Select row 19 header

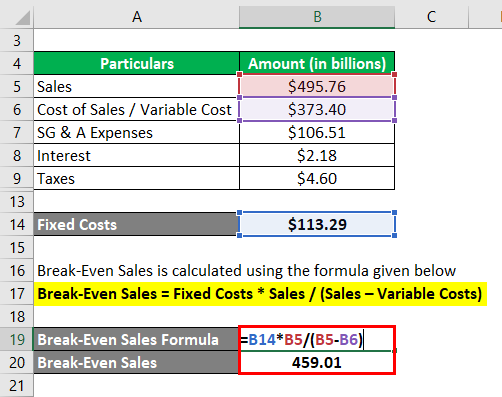[17, 339]
